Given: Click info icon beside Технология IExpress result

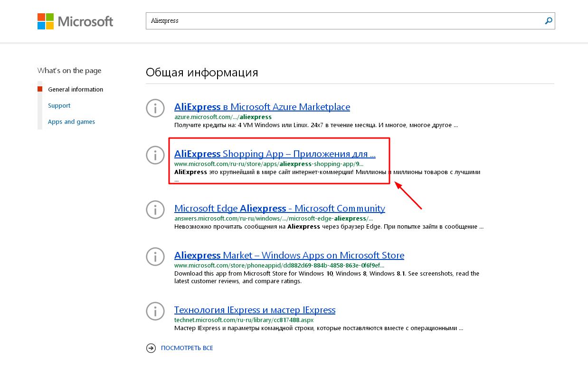Looking at the screenshot, I should coord(155,311).
